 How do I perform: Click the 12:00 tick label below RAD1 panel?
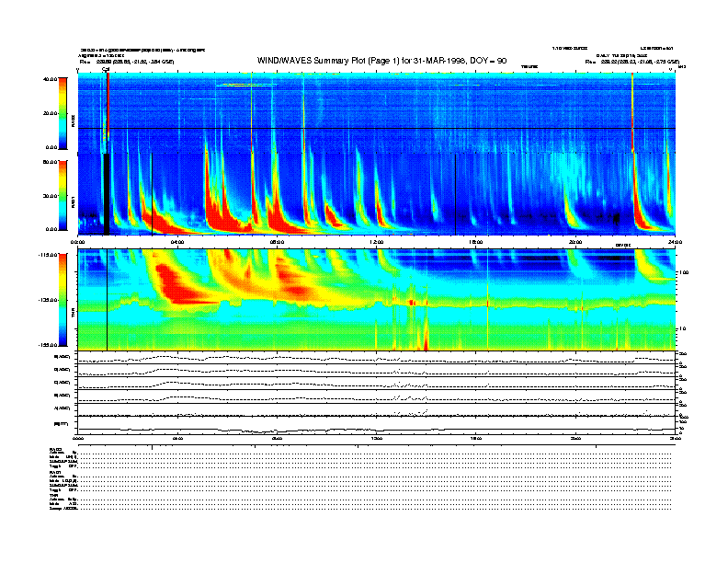377,242
